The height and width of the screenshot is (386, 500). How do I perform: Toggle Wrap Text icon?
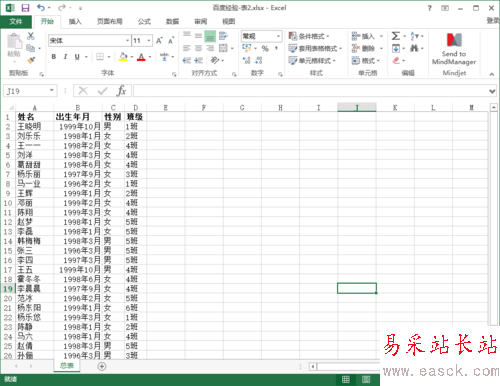223,36
